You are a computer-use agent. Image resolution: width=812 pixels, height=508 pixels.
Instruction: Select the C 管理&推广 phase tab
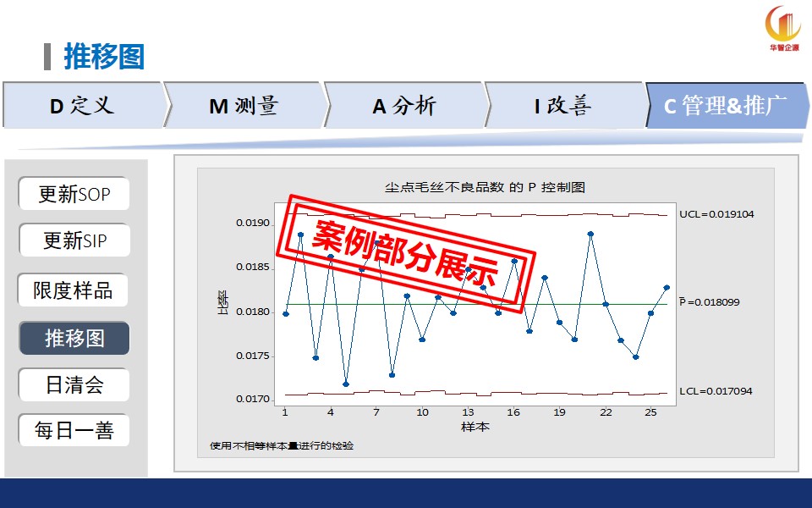point(726,106)
